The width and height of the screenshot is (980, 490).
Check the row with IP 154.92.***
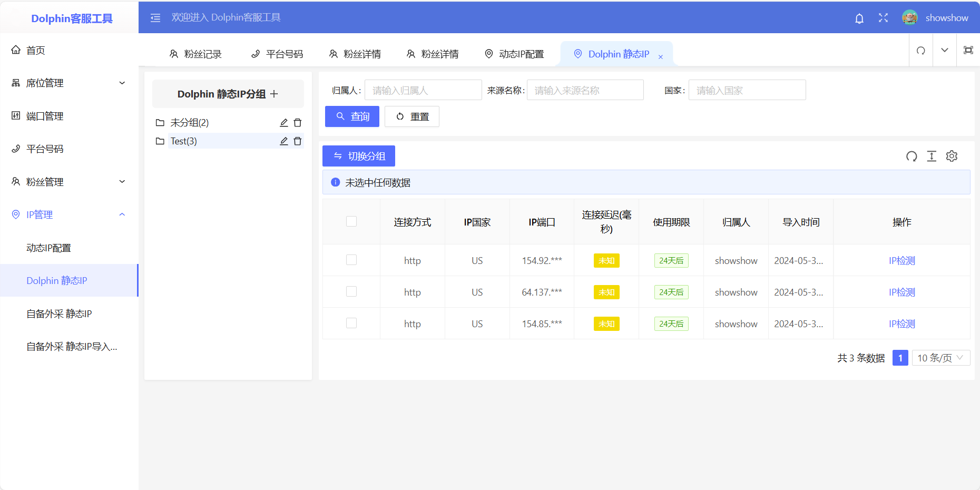[x=351, y=260]
